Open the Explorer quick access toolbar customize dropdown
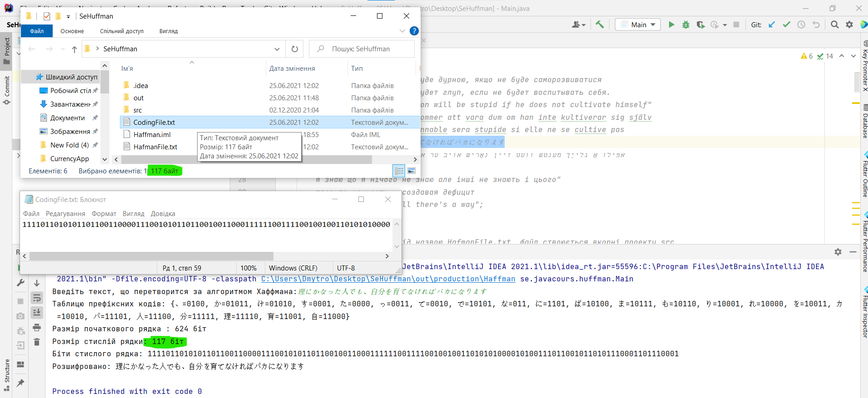 [x=68, y=16]
